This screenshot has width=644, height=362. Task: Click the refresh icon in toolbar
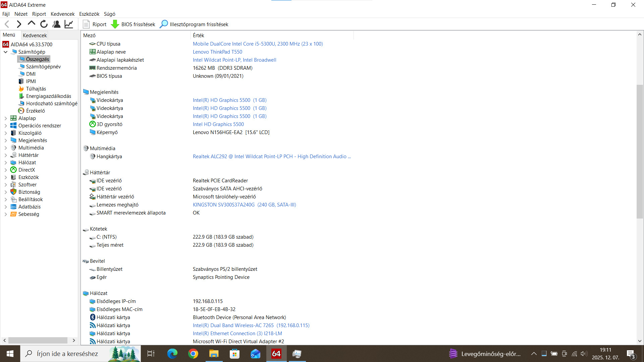click(44, 24)
